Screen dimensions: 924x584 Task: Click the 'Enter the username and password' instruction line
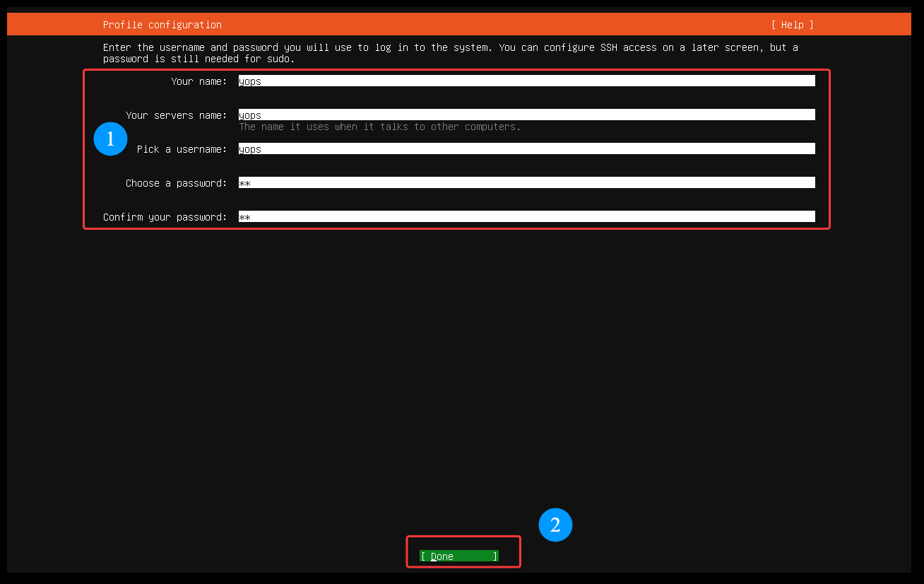coord(450,47)
